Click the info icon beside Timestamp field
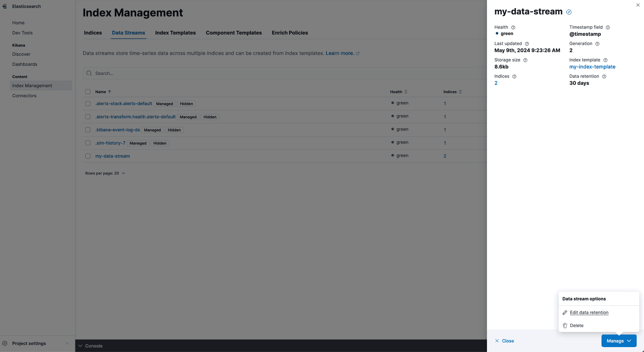Viewport: 644px width, 352px height. click(607, 27)
